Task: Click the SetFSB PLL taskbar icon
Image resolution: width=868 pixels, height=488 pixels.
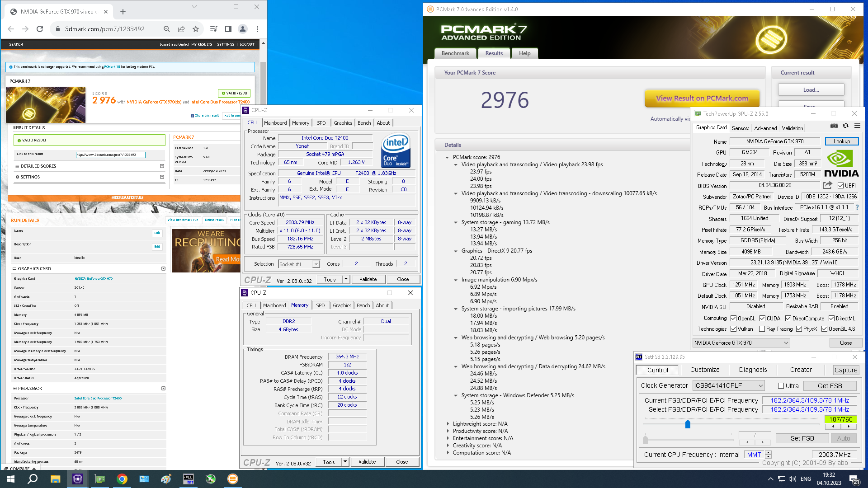Action: (x=188, y=479)
